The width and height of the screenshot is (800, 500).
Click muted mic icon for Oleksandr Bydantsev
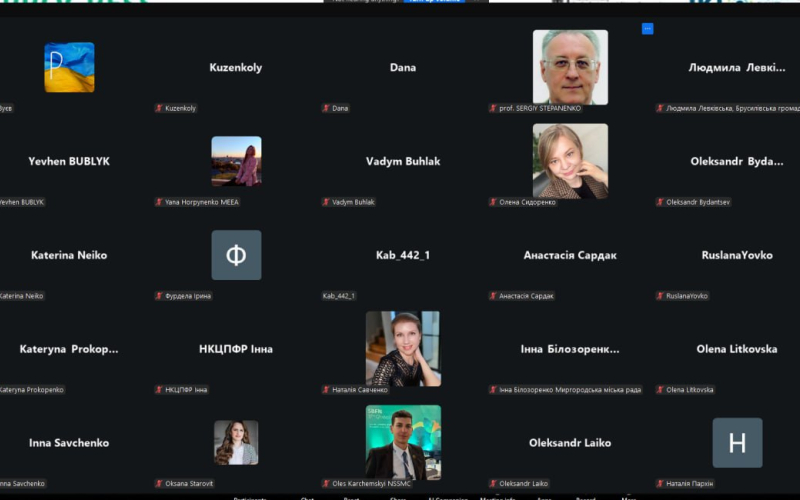click(660, 202)
